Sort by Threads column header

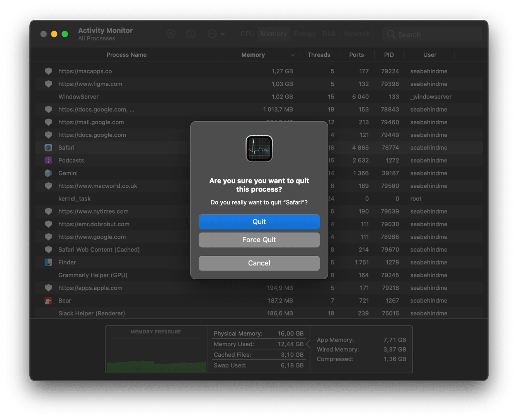(319, 55)
